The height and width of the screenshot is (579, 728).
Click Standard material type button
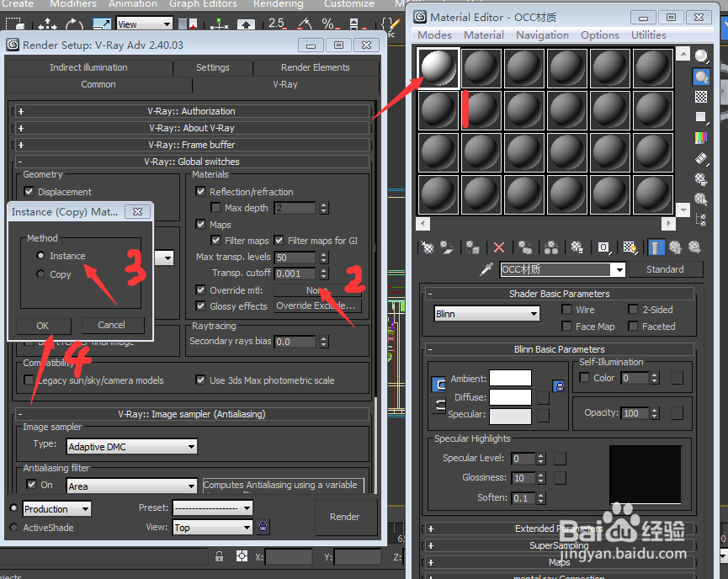click(665, 269)
